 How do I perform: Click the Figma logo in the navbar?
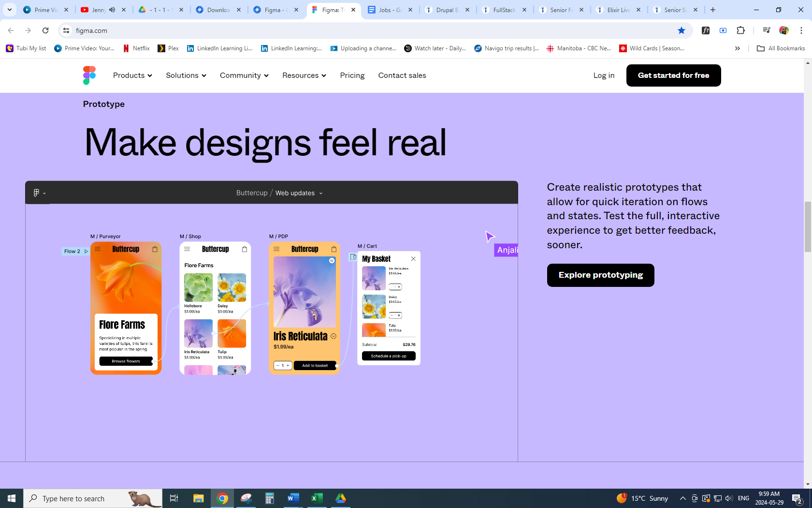click(x=89, y=75)
